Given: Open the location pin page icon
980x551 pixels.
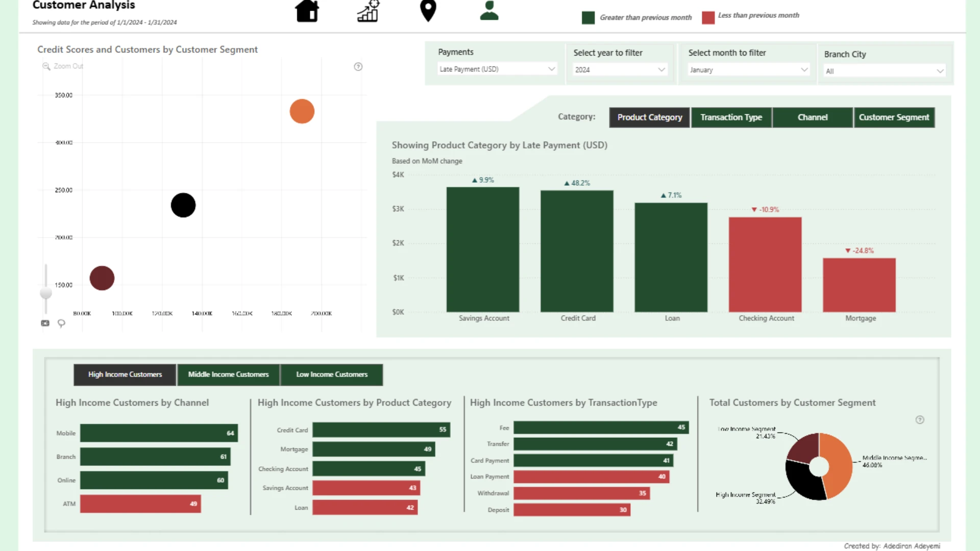Looking at the screenshot, I should click(x=428, y=11).
